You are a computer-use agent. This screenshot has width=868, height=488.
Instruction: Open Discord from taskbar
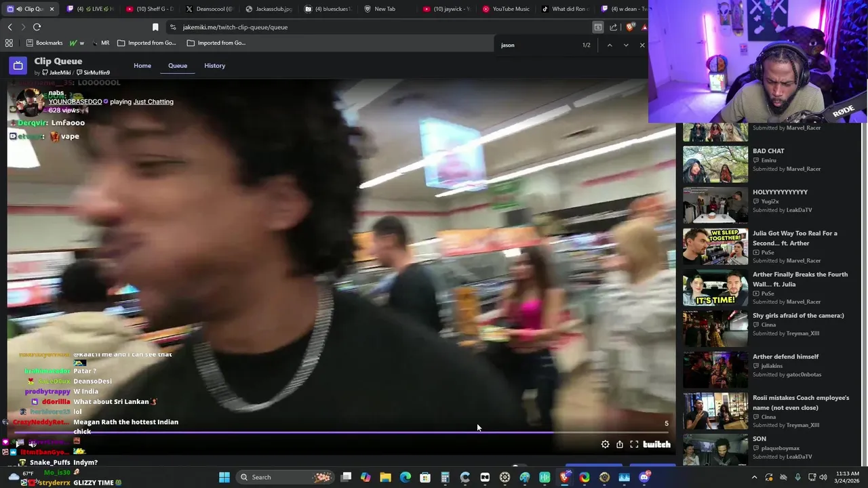(644, 477)
